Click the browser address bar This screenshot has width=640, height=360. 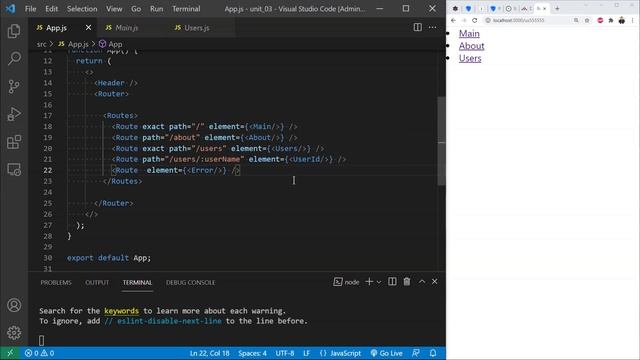pos(527,20)
